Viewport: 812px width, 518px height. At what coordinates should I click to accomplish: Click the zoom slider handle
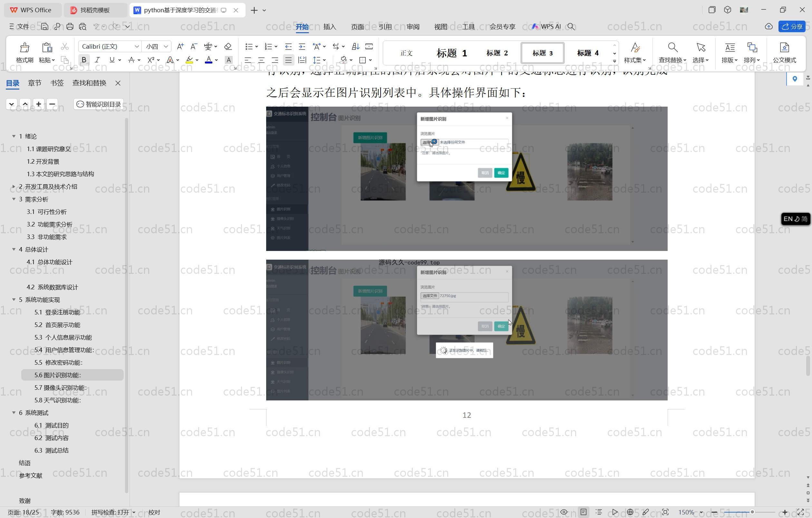click(x=752, y=512)
